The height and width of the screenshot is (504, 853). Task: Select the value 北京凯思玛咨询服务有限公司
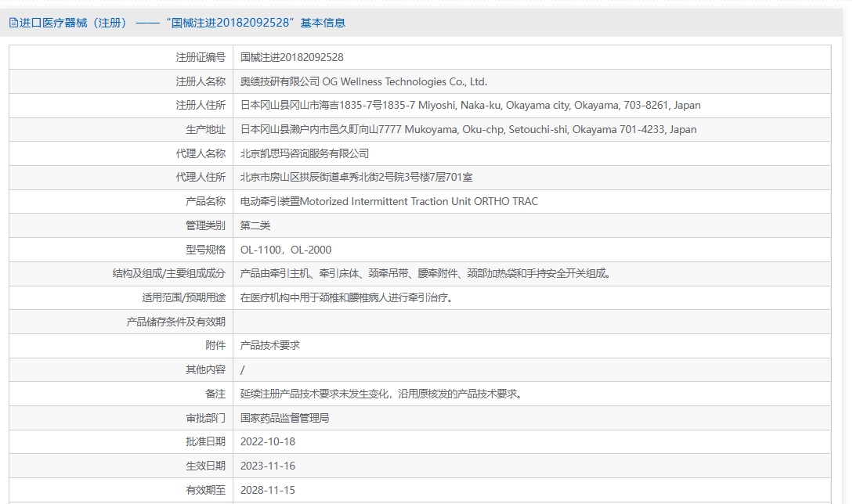click(305, 153)
